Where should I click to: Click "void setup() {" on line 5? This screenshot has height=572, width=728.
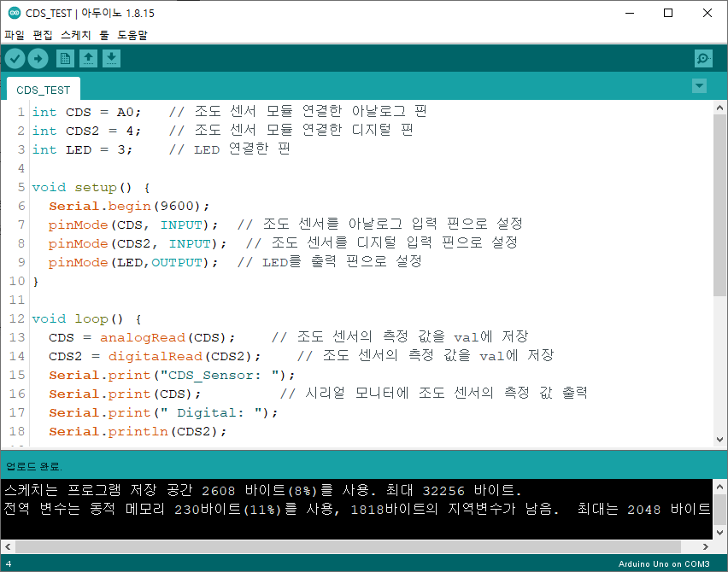[91, 188]
